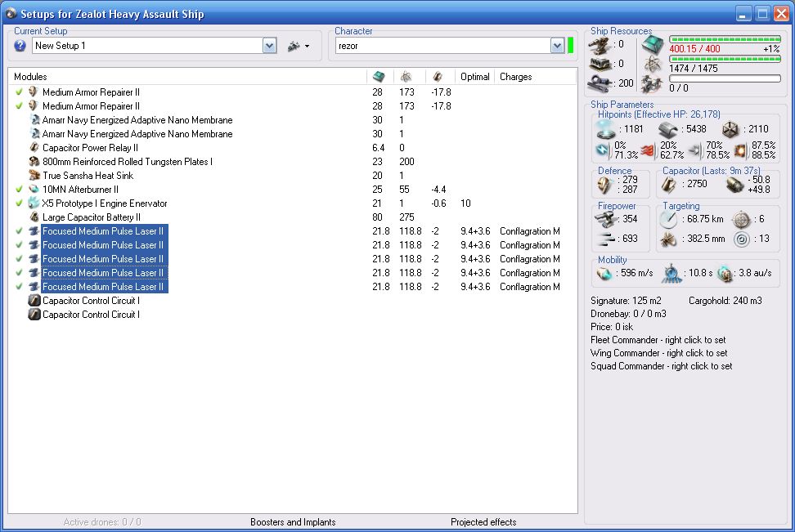Open Projected effects panel
795x532 pixels.
pyautogui.click(x=483, y=522)
